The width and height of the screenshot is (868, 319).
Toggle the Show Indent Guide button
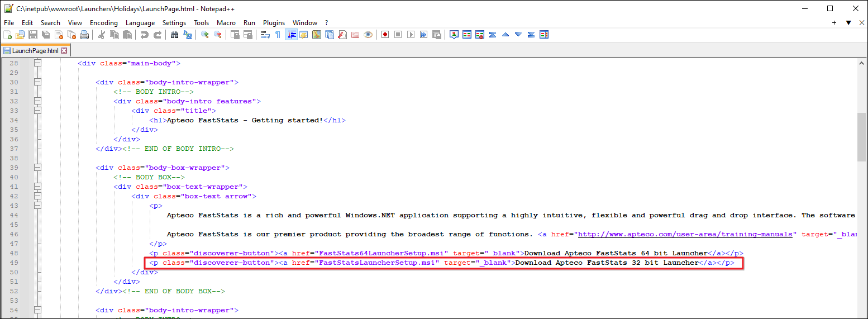[x=291, y=35]
